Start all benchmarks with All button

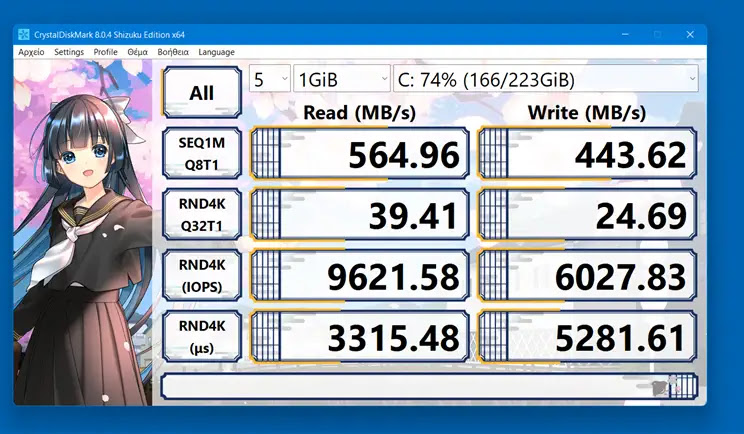[202, 92]
